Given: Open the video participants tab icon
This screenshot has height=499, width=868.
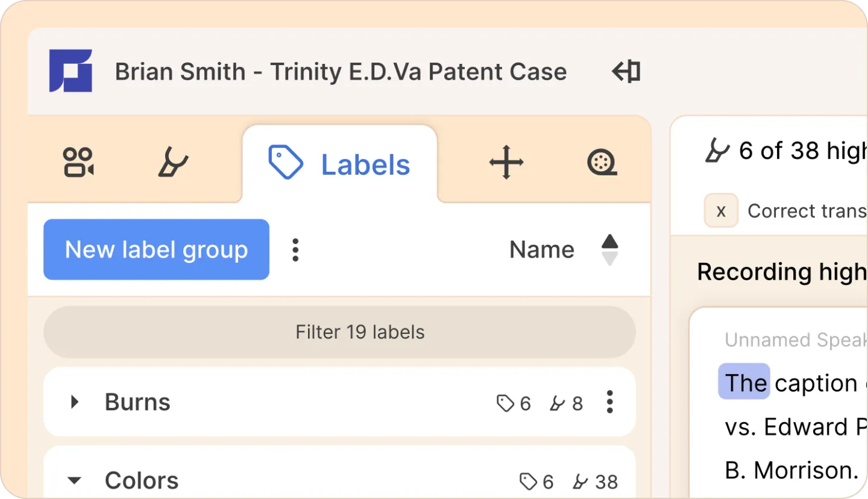Looking at the screenshot, I should click(78, 163).
